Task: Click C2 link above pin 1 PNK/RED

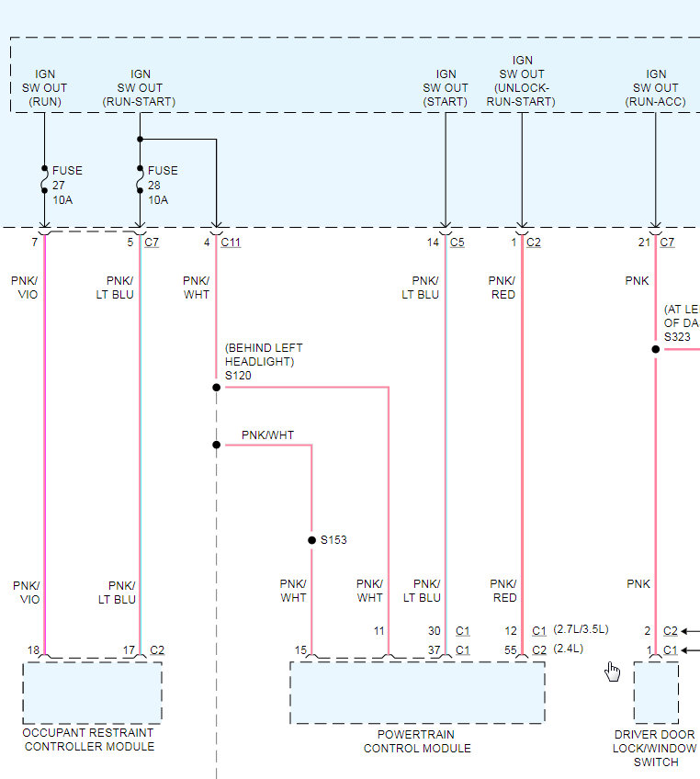Action: coord(534,243)
